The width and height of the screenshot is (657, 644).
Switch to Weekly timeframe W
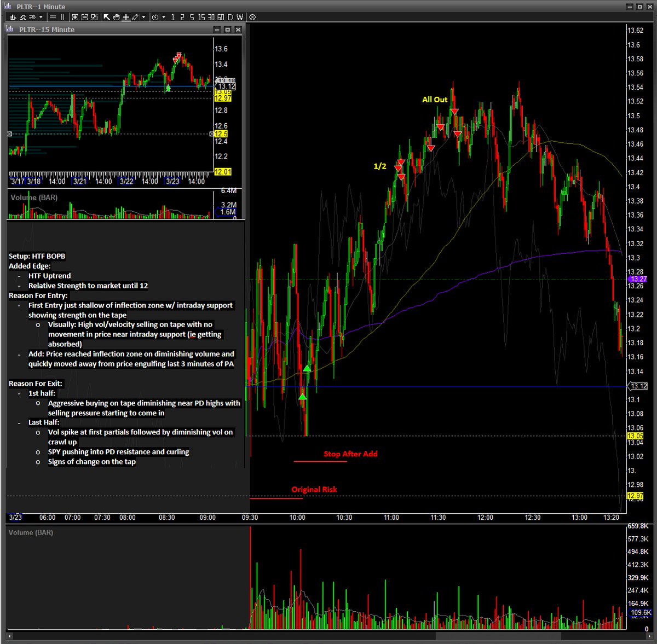point(240,17)
